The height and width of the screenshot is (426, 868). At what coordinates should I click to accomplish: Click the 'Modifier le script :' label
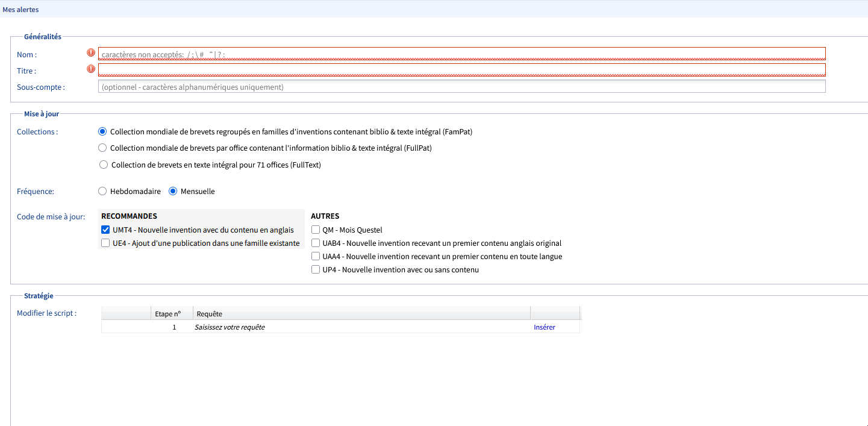tap(46, 313)
